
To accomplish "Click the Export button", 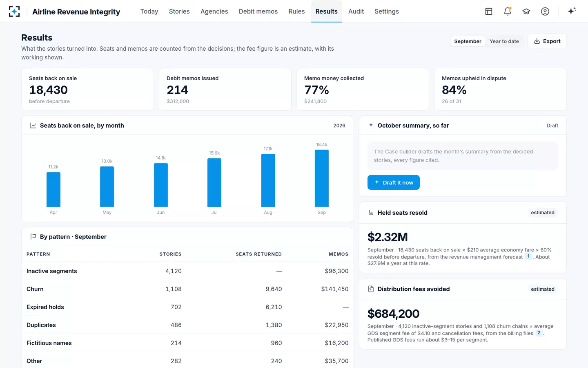I will pos(547,41).
